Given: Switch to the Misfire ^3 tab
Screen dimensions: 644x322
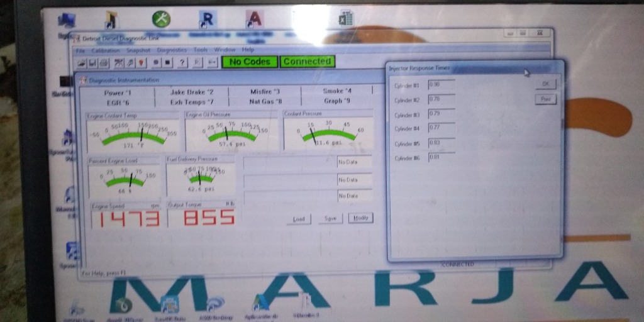Looking at the screenshot, I should [265, 92].
